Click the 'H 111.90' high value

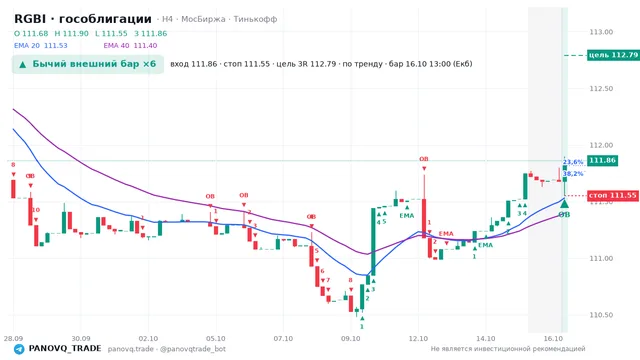tap(71, 33)
